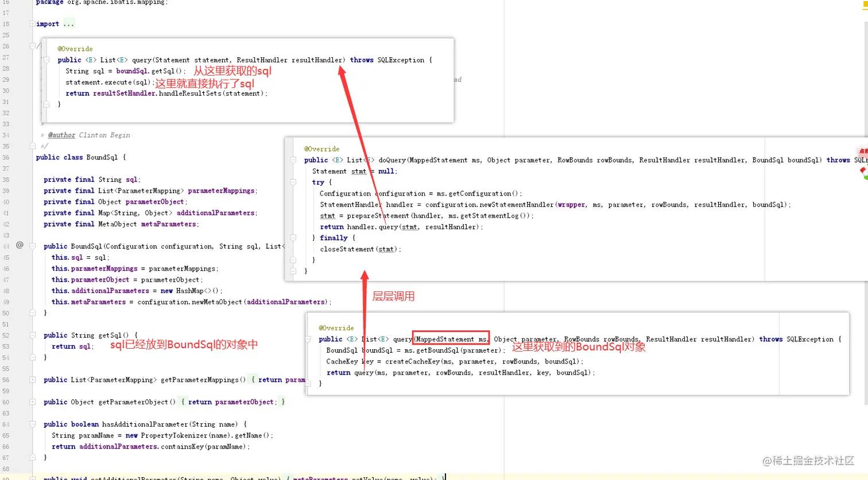Collapse the hasAdditionalParameter method at line 64

pyautogui.click(x=32, y=424)
